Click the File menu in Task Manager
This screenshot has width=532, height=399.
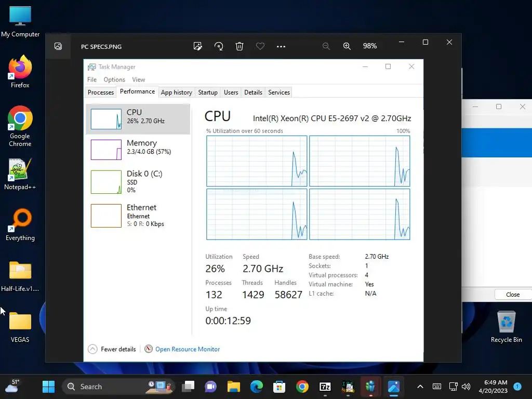pyautogui.click(x=92, y=79)
